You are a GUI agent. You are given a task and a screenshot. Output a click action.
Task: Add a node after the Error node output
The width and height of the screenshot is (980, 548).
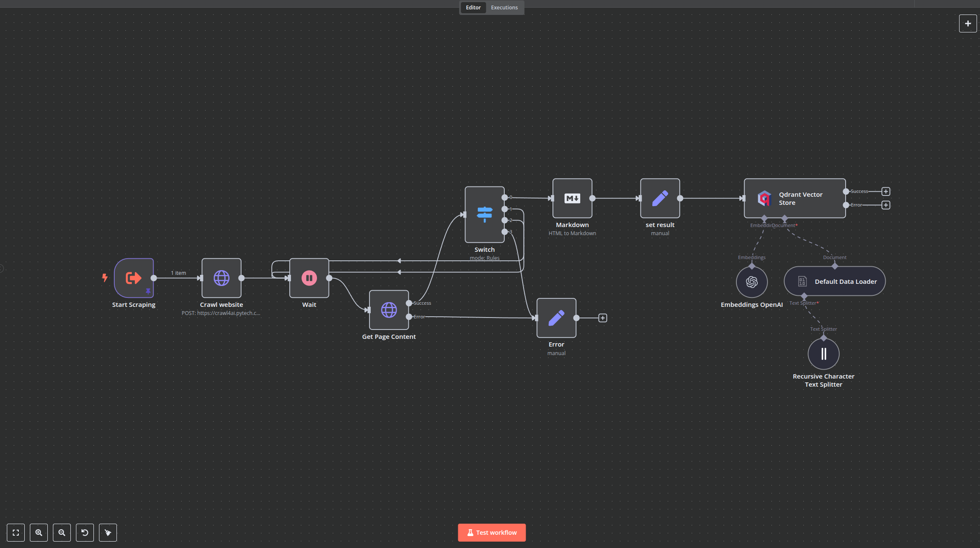[602, 318]
